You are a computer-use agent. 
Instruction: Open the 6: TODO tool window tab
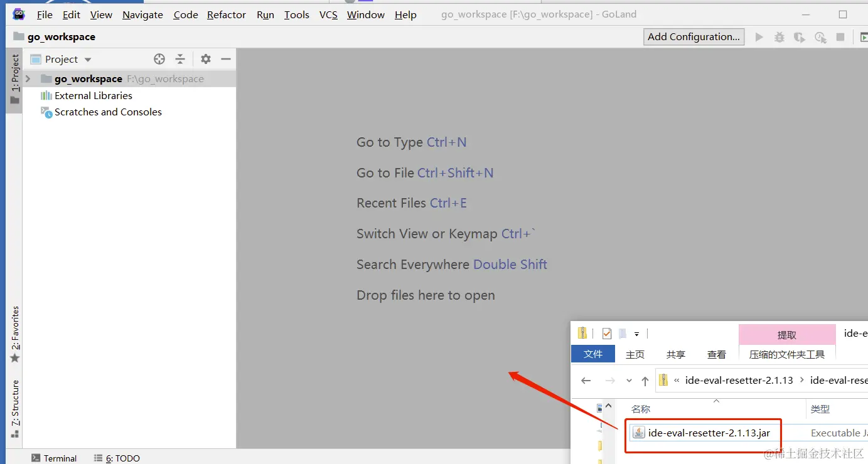point(117,458)
